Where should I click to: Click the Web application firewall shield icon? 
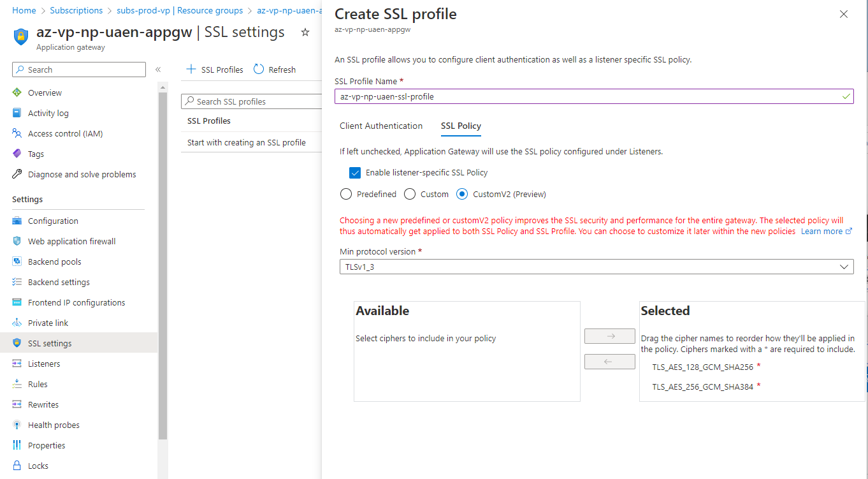pos(17,241)
